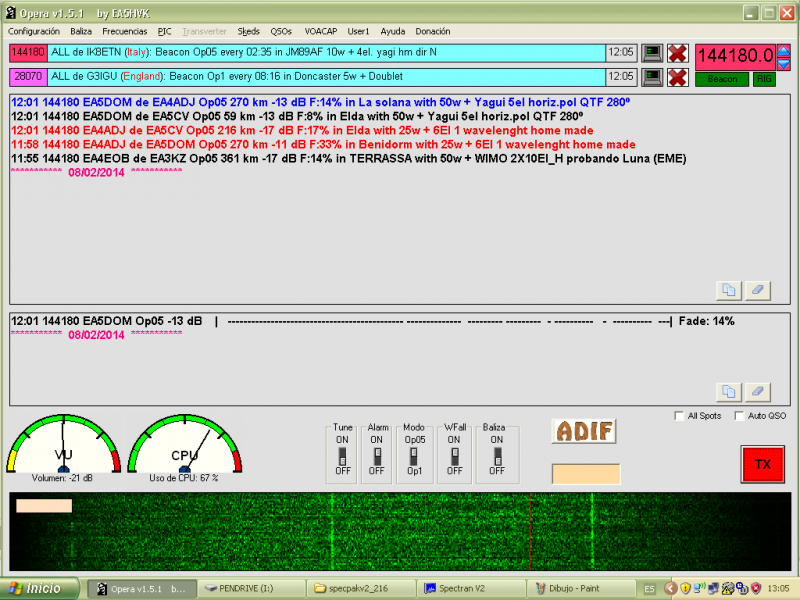Viewport: 800px width, 600px height.
Task: Switch to Dibujo - Paint in taskbar
Action: click(581, 589)
